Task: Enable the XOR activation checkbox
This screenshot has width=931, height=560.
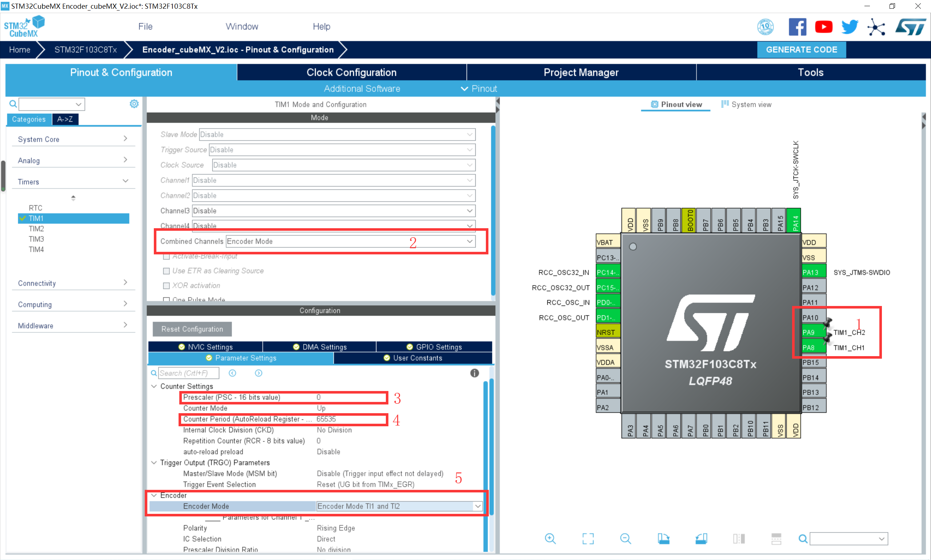Action: [166, 286]
